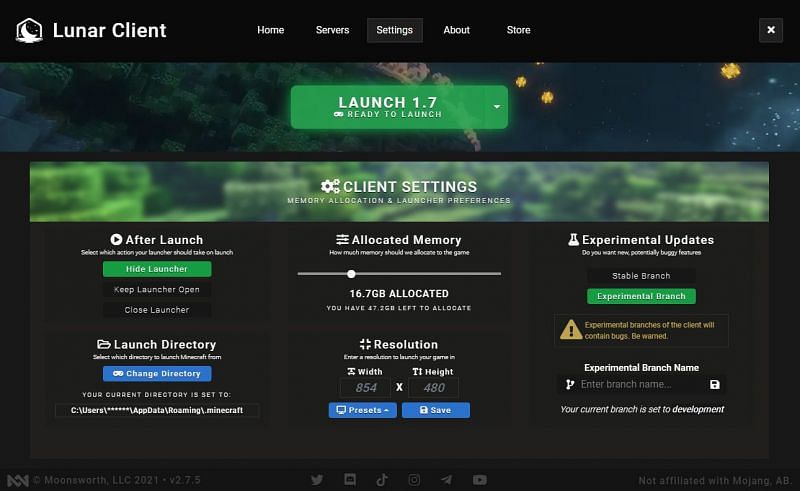Open the About tab
Image resolution: width=800 pixels, height=491 pixels.
(x=457, y=30)
